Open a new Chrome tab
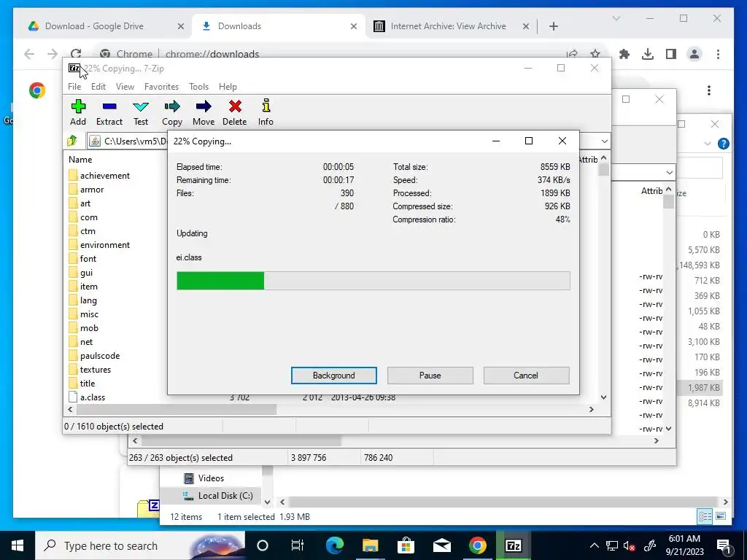The image size is (747, 560). click(553, 26)
